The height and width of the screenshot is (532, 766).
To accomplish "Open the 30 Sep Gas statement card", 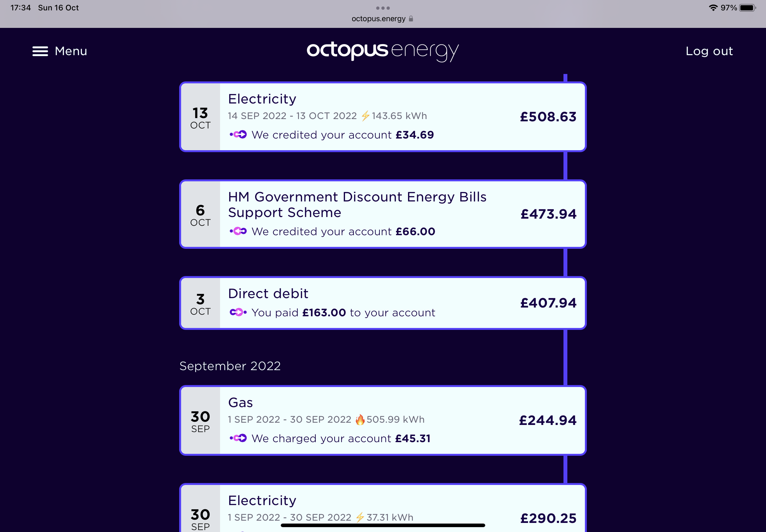I will tap(383, 420).
